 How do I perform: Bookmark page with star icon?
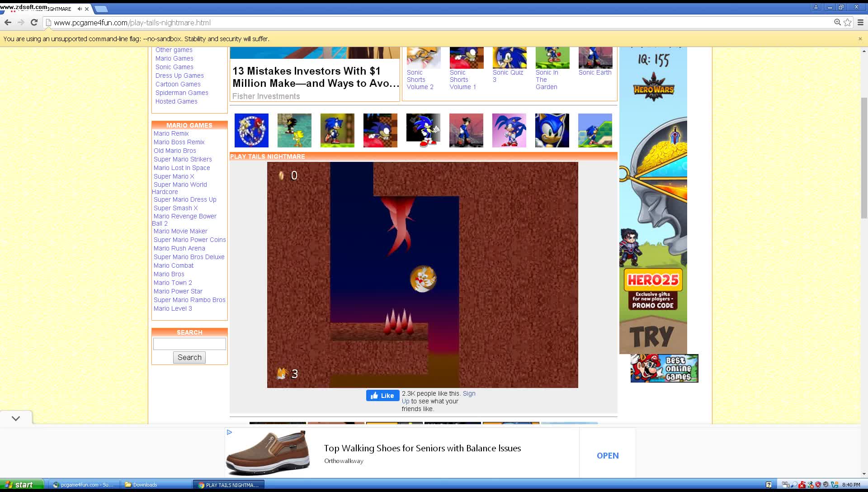click(x=848, y=23)
